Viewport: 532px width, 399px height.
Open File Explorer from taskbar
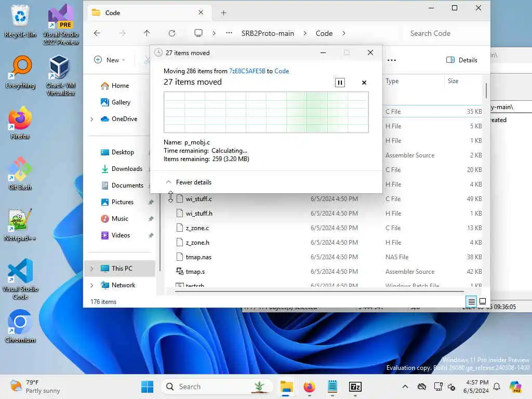(x=286, y=387)
